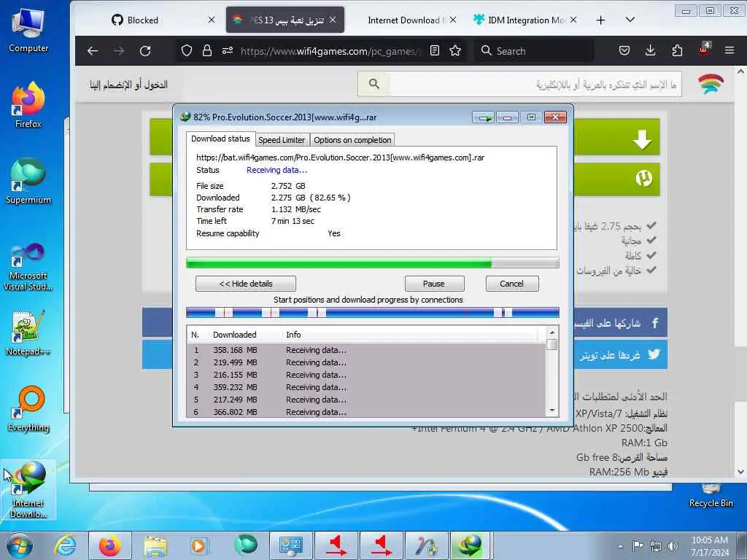Switch to IDM in the taskbar
The height and width of the screenshot is (560, 747).
(471, 545)
